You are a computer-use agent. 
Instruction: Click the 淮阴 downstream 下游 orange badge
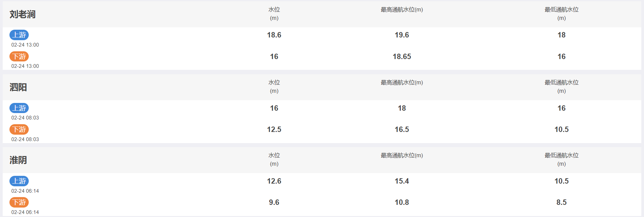(19, 202)
